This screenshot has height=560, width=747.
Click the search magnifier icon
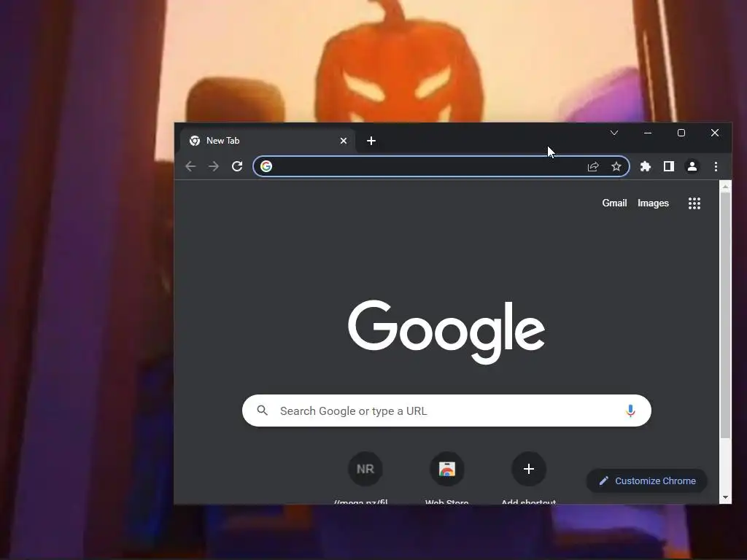pyautogui.click(x=263, y=411)
